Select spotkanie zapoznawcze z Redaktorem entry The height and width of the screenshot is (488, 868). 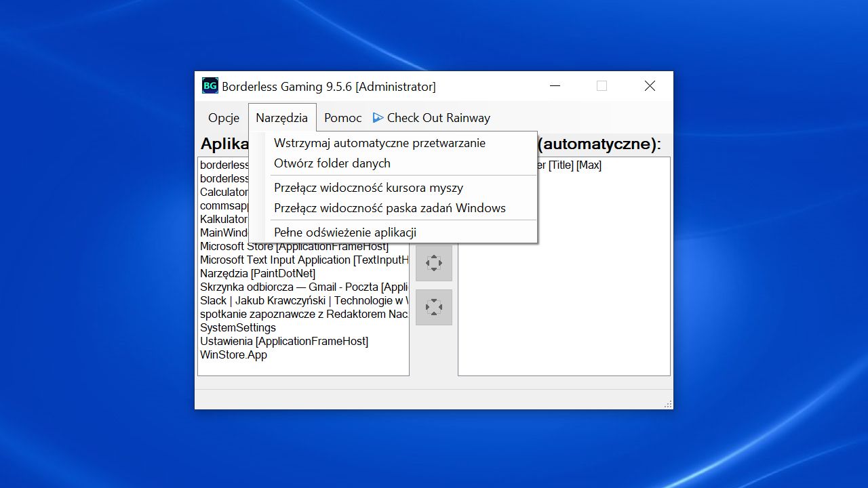coord(303,314)
